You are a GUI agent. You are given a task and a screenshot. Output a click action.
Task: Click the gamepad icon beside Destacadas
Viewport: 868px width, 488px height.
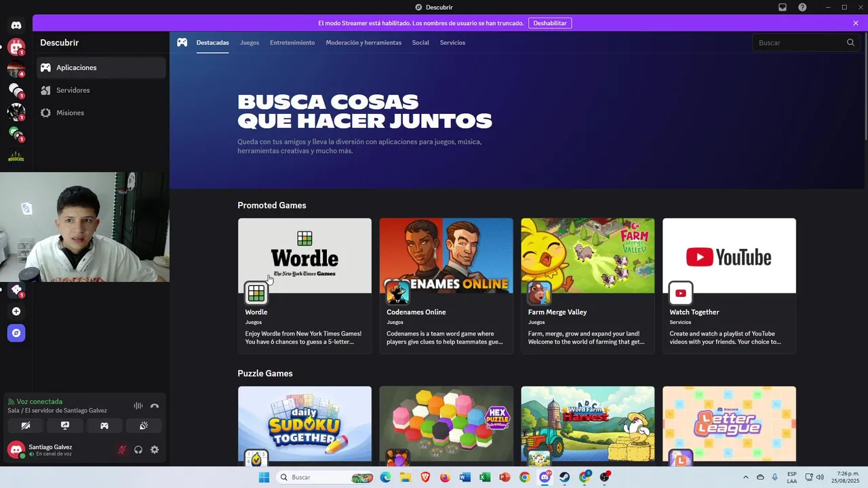click(x=182, y=43)
